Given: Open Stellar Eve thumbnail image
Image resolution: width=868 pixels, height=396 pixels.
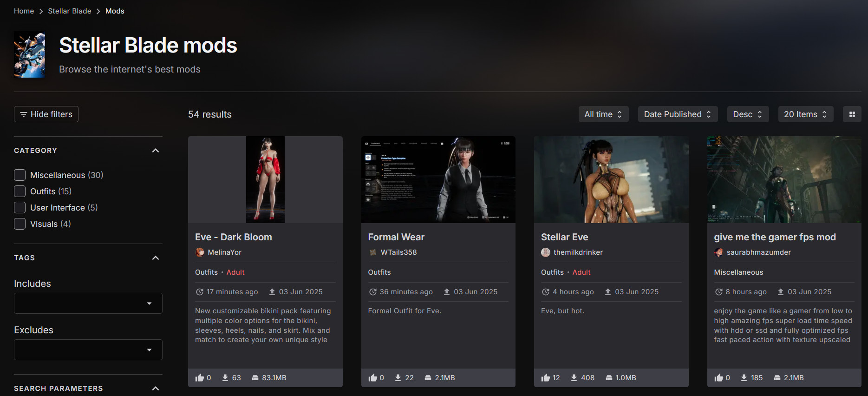Looking at the screenshot, I should tap(611, 179).
